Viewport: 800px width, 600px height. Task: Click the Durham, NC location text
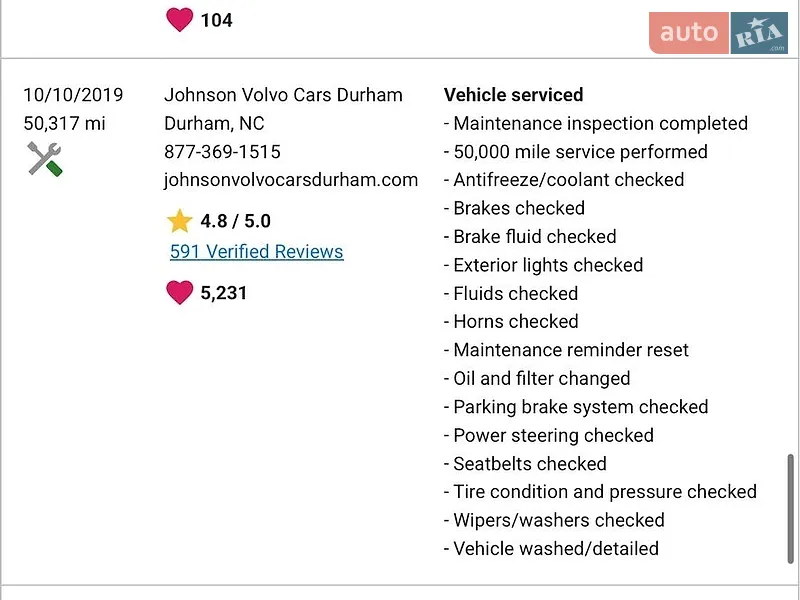214,123
